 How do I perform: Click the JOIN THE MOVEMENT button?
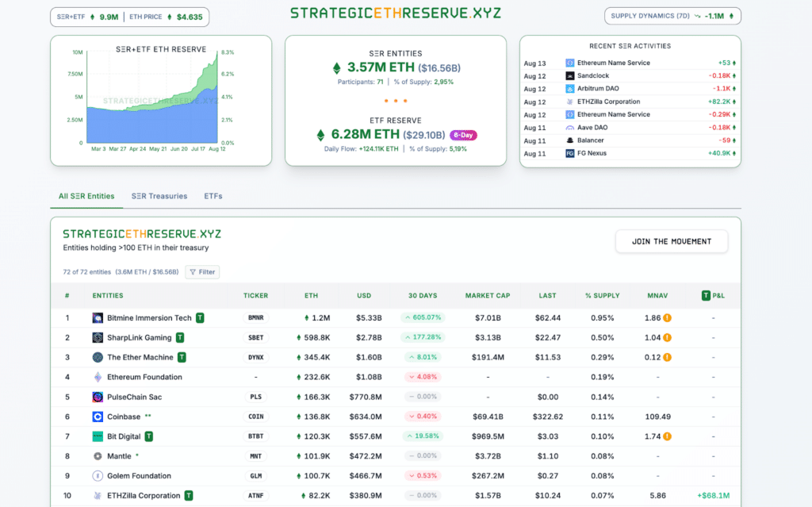point(672,241)
